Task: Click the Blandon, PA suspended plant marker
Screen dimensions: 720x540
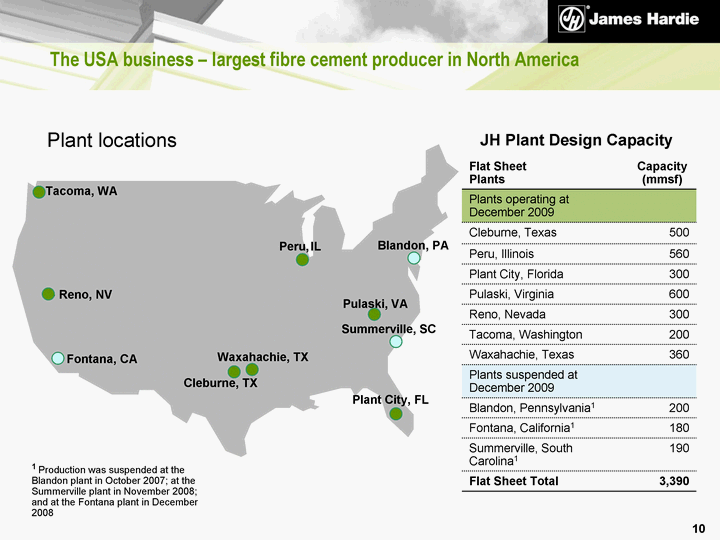Action: coord(414,258)
